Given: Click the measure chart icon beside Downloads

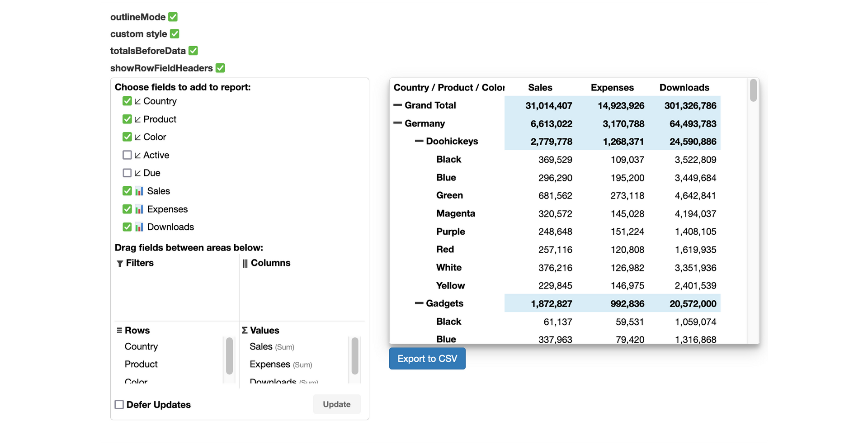Looking at the screenshot, I should click(139, 227).
